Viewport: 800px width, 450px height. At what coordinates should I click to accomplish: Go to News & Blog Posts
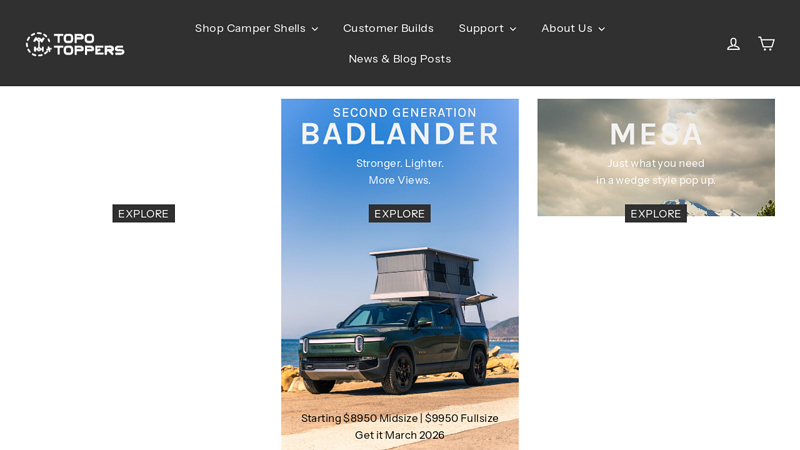point(399,59)
